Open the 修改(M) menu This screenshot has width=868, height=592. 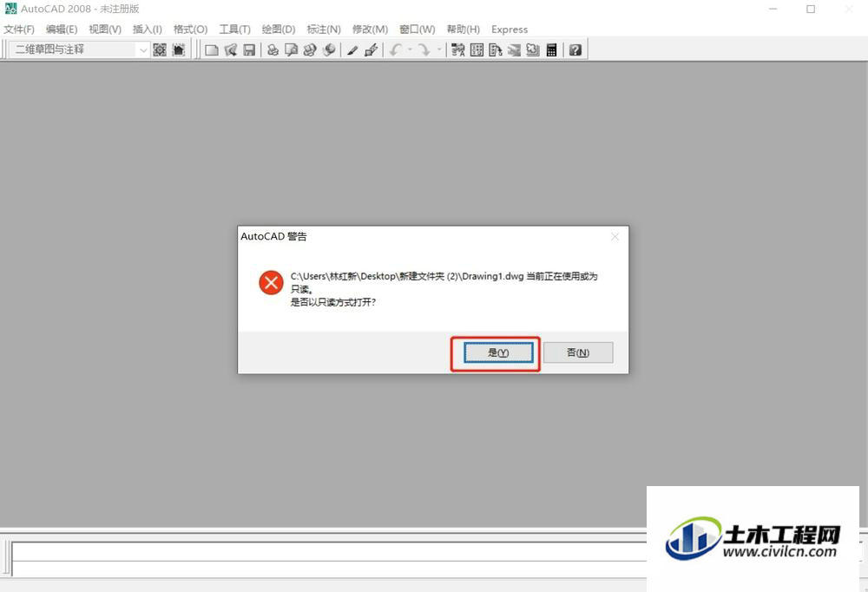tap(371, 30)
